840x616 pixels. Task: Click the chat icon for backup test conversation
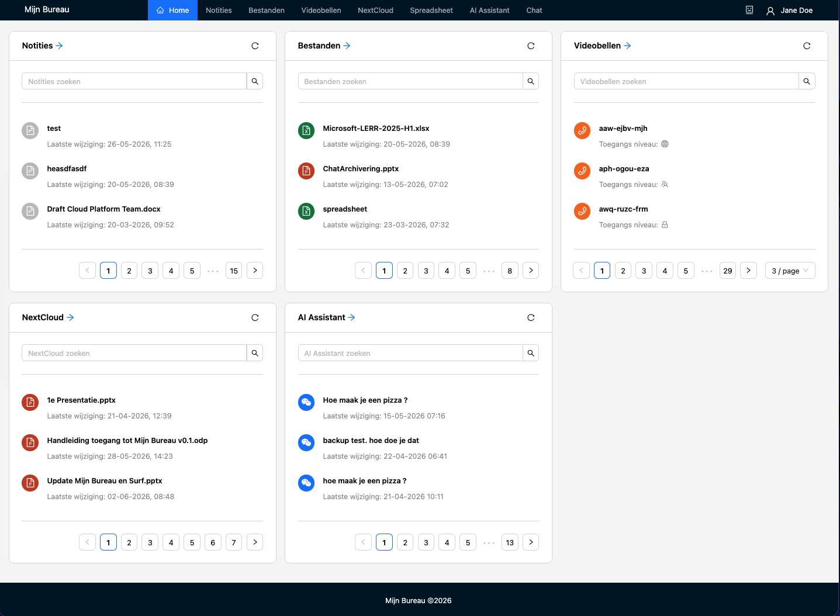(306, 442)
